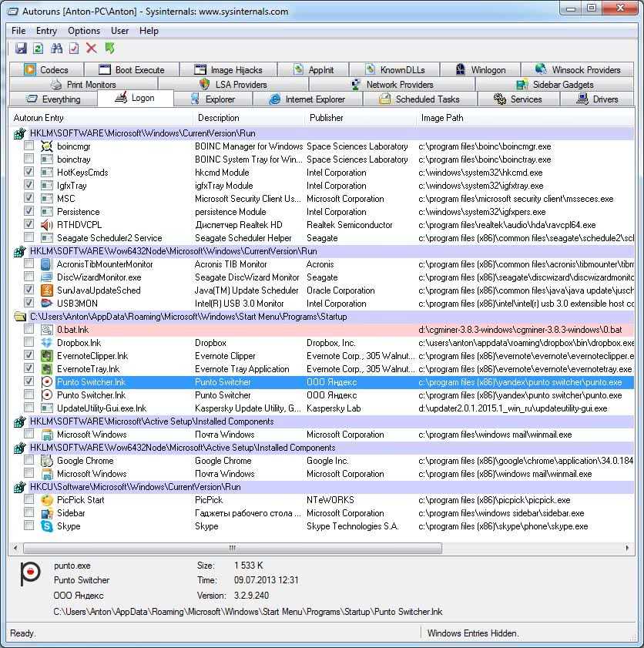
Task: Click the Skype entry icon
Action: point(46,526)
